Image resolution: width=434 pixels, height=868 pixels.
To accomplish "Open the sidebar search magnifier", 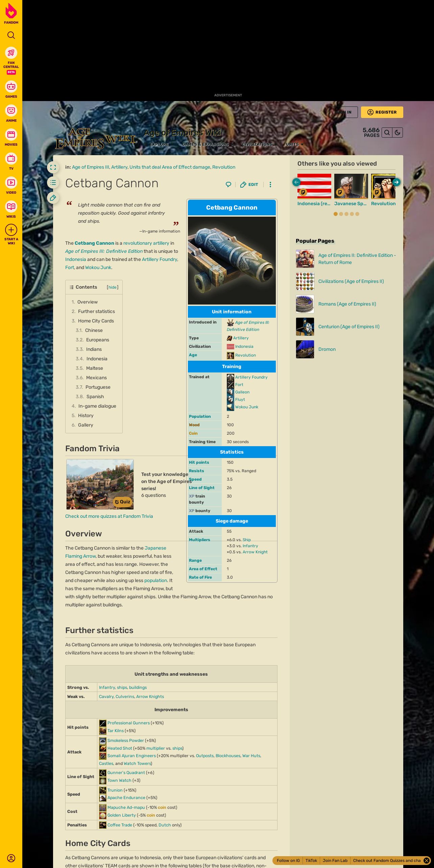I will 11,35.
